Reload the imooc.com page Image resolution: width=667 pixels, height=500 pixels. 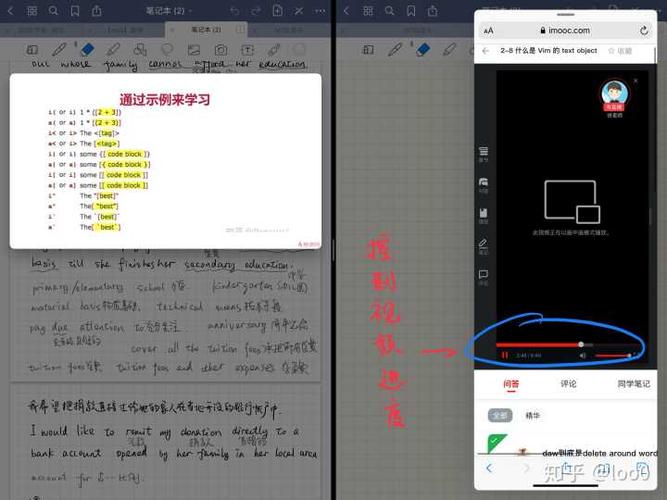tap(644, 31)
